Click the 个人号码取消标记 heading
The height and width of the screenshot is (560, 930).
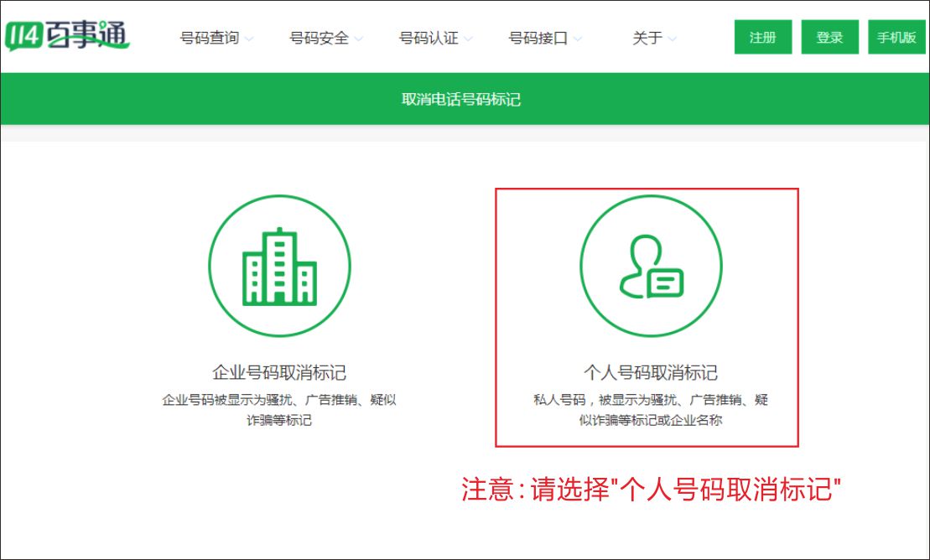(651, 372)
